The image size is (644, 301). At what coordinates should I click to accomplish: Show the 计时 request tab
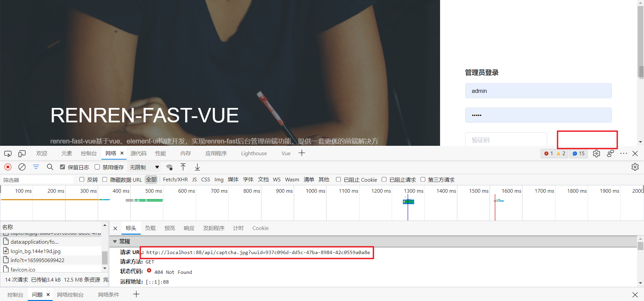tap(238, 228)
